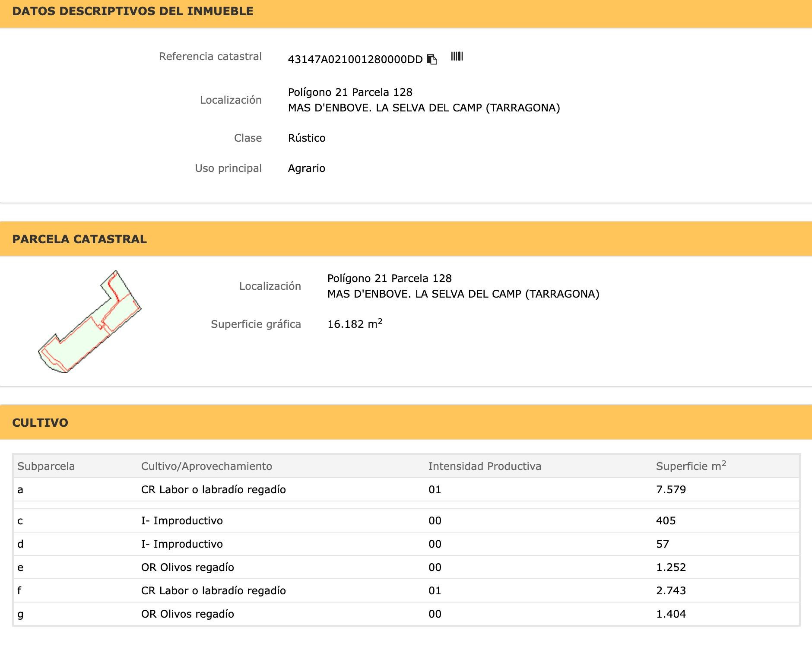Image resolution: width=812 pixels, height=647 pixels.
Task: Click subparcela 'g' row label
Action: (20, 614)
